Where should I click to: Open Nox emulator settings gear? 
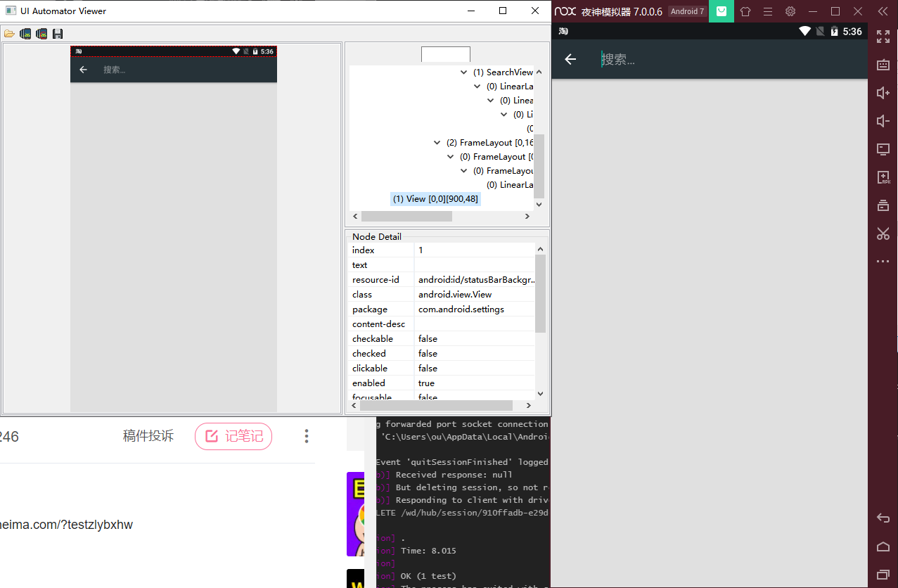tap(789, 11)
